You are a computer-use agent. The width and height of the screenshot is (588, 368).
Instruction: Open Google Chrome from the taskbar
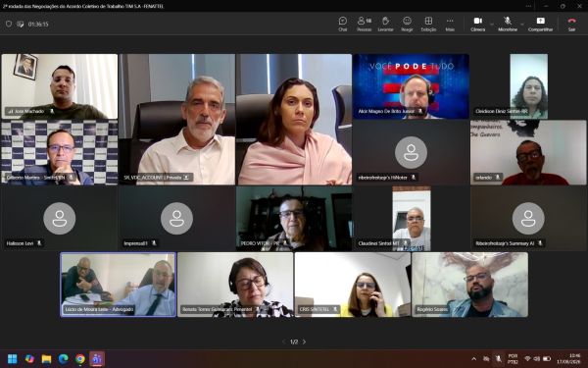tap(80, 358)
